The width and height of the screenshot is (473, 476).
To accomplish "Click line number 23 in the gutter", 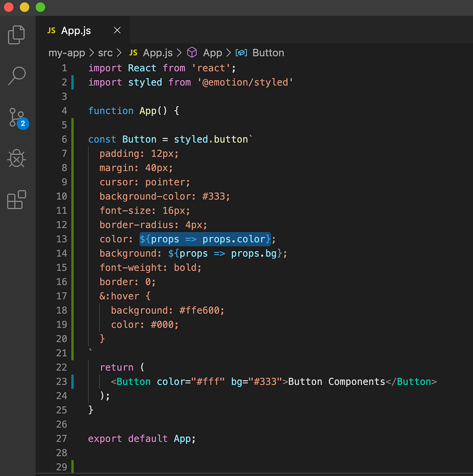I will click(62, 382).
